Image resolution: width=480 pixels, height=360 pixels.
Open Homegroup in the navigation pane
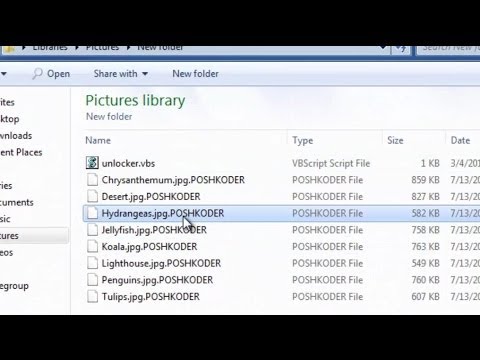[x=14, y=286]
